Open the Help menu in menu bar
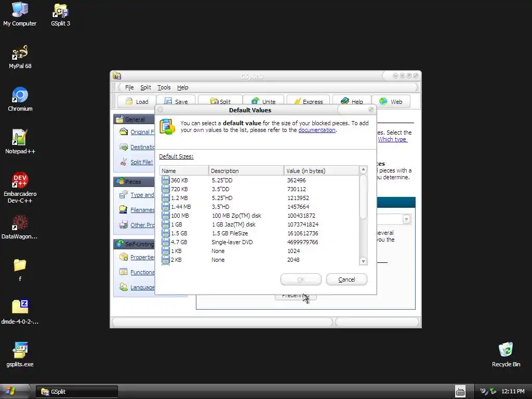 click(x=182, y=87)
